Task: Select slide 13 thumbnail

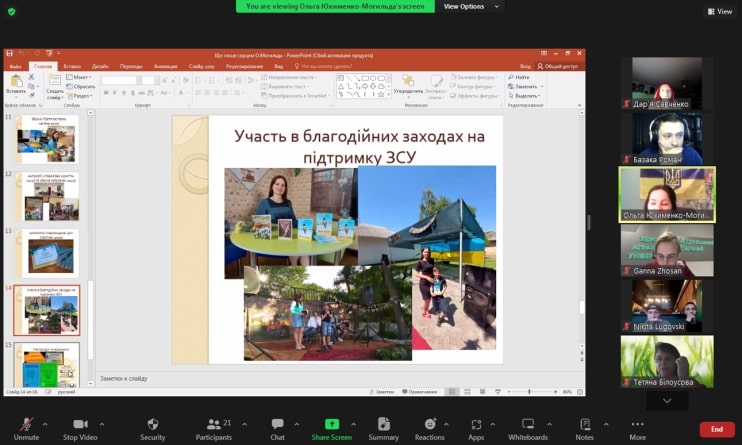Action: click(46, 253)
